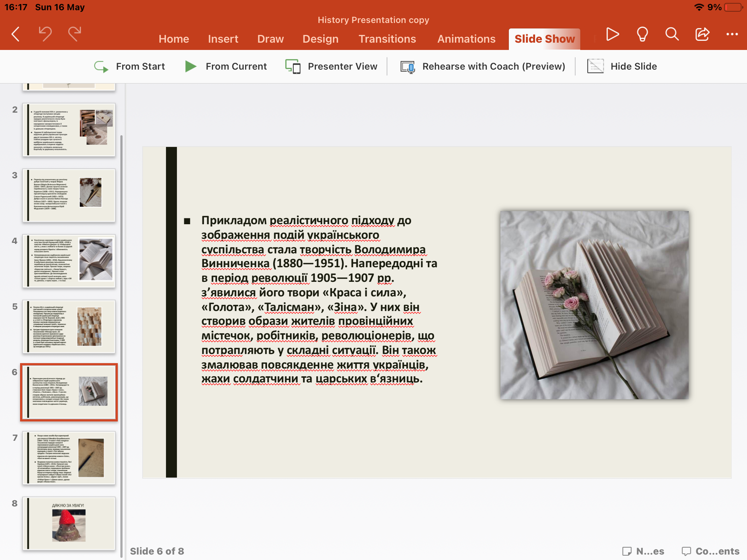Redo the last action

tap(75, 34)
